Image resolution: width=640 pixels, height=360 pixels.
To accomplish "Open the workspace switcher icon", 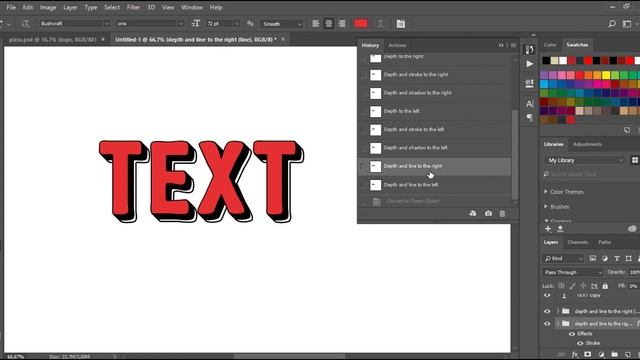I will (x=627, y=24).
